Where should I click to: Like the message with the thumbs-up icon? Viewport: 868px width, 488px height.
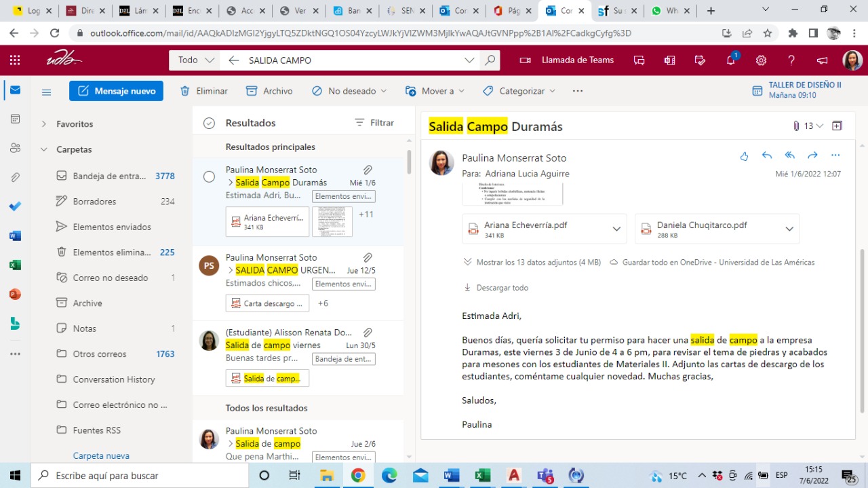point(744,156)
